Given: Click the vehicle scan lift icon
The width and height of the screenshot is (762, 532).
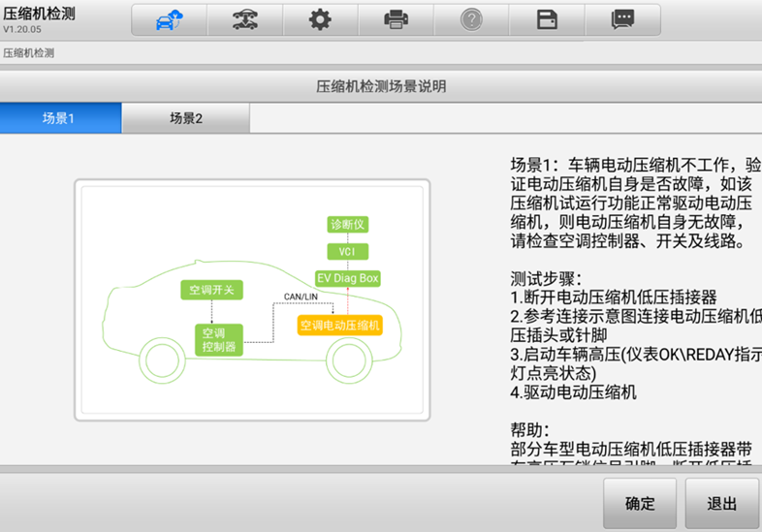Looking at the screenshot, I should 245,20.
